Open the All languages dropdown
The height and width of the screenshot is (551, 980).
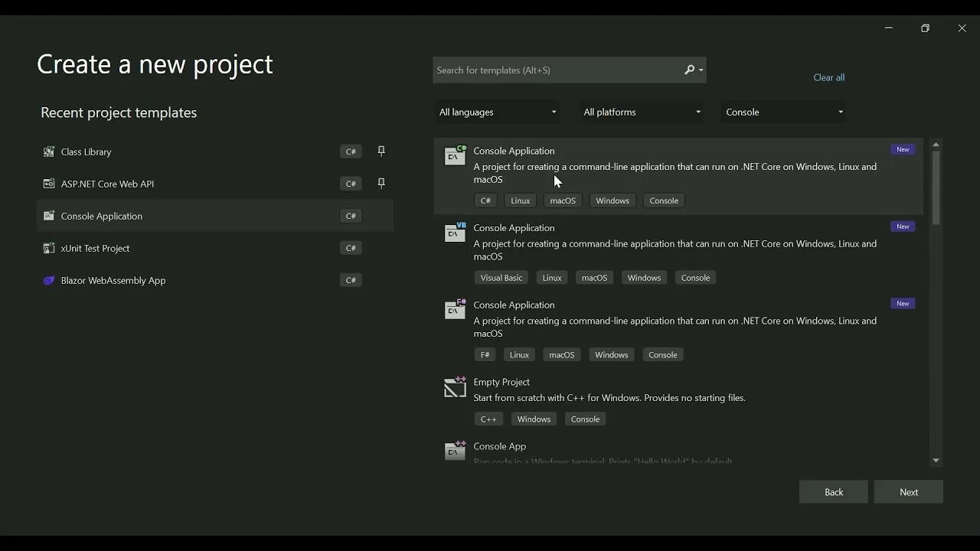click(497, 112)
